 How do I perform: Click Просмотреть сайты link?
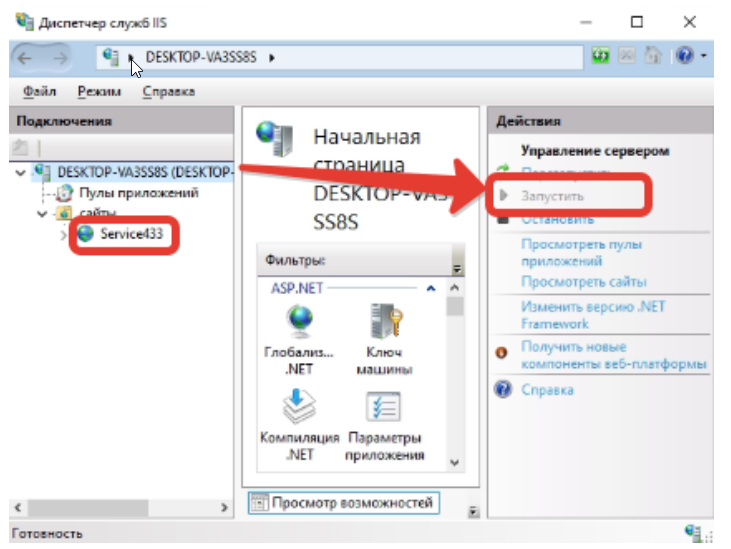pyautogui.click(x=584, y=281)
